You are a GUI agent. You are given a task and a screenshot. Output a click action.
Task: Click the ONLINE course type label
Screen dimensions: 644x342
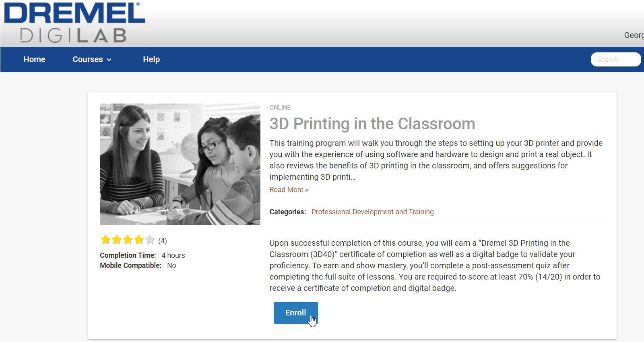(280, 108)
